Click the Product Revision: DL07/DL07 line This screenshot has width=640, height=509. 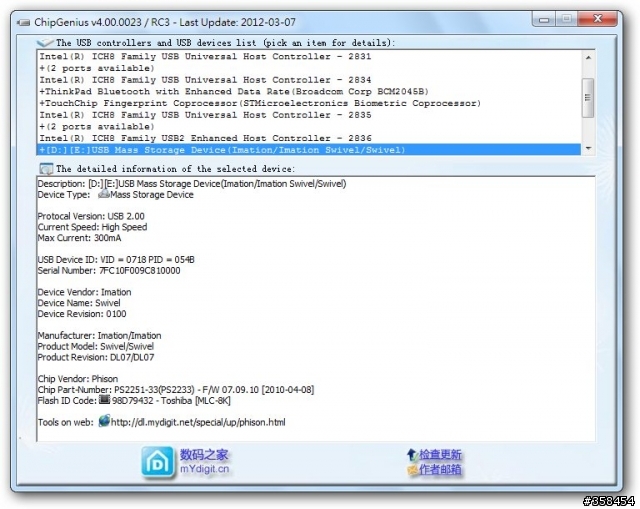coord(96,357)
